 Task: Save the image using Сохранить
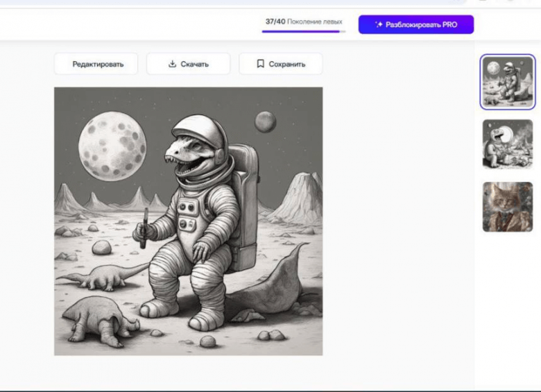coord(281,64)
